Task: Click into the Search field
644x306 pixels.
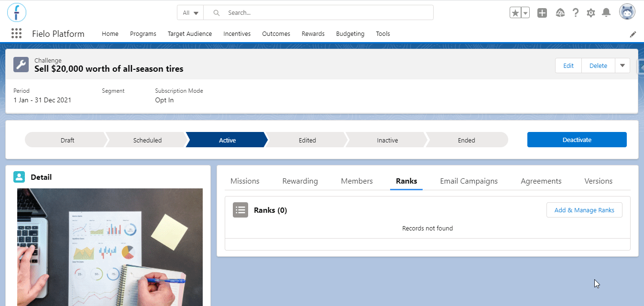Action: point(318,13)
